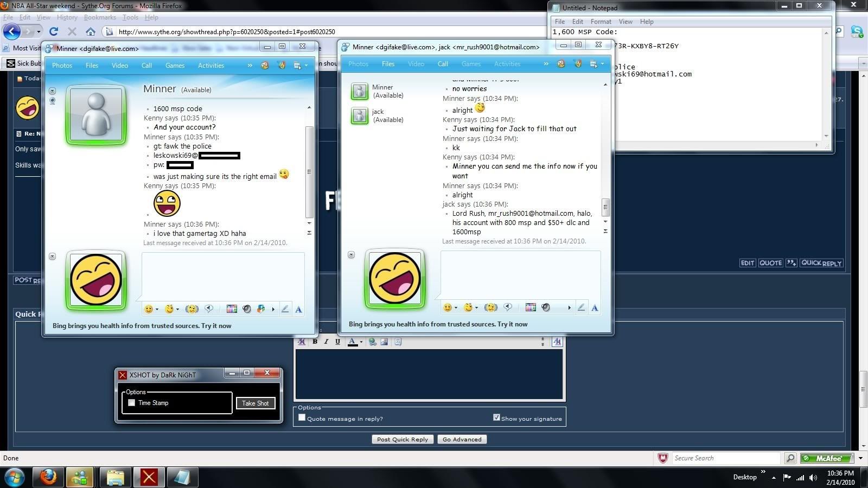The height and width of the screenshot is (488, 868).
Task: Send a nudge in Minner chat
Action: tap(192, 309)
